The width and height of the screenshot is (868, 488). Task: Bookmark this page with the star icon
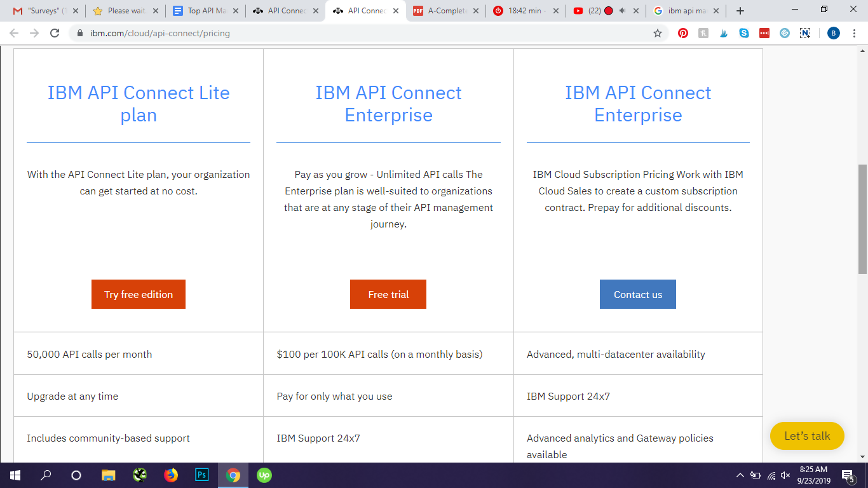pos(658,34)
